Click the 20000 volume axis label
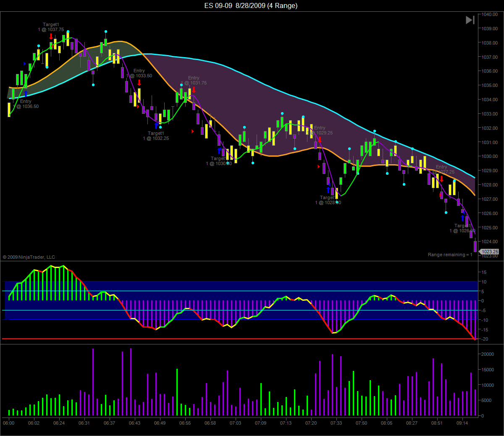The width and height of the screenshot is (504, 436). (488, 354)
